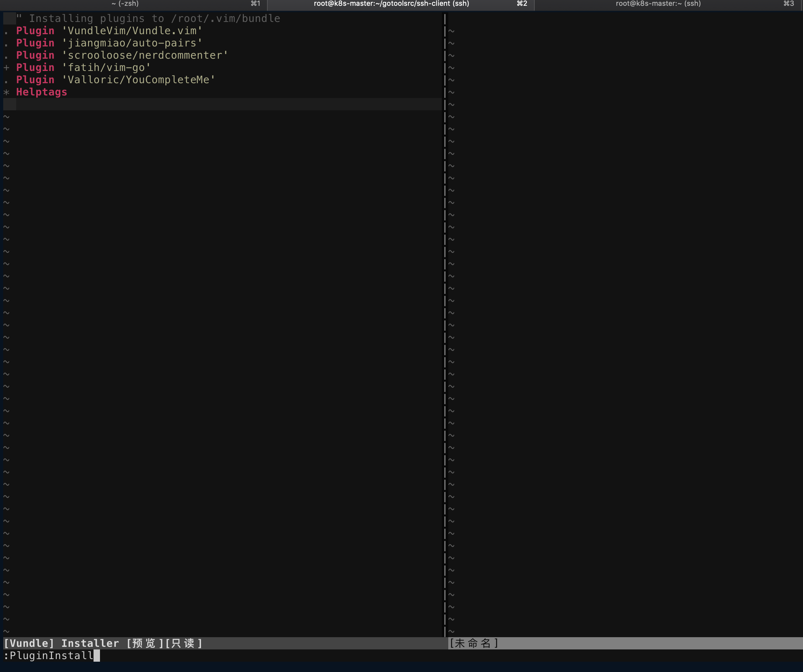The height and width of the screenshot is (672, 803).
Task: Click the Plugin 'scrooloose/nerdcommenter' line
Action: click(122, 55)
